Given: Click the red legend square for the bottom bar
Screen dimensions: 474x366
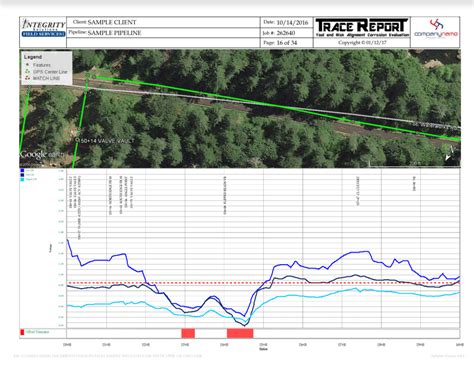Looking at the screenshot, I should pos(22,332).
